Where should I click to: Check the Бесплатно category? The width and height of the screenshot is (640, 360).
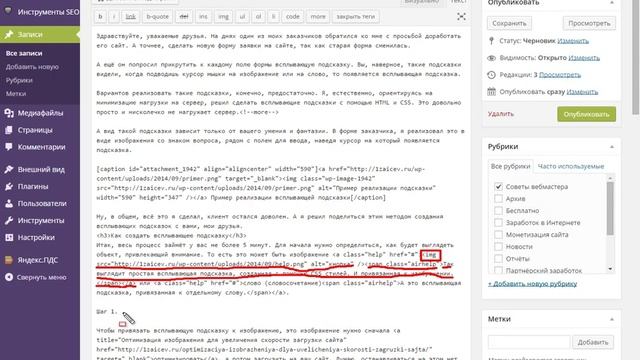498,211
